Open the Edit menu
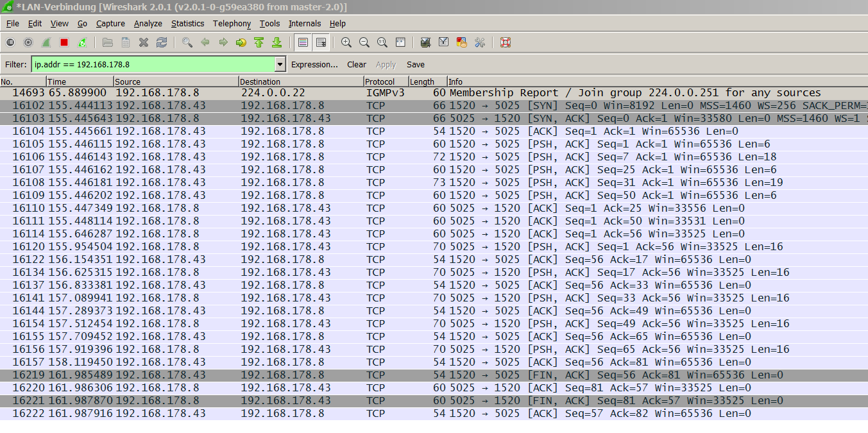The width and height of the screenshot is (868, 433). point(35,24)
